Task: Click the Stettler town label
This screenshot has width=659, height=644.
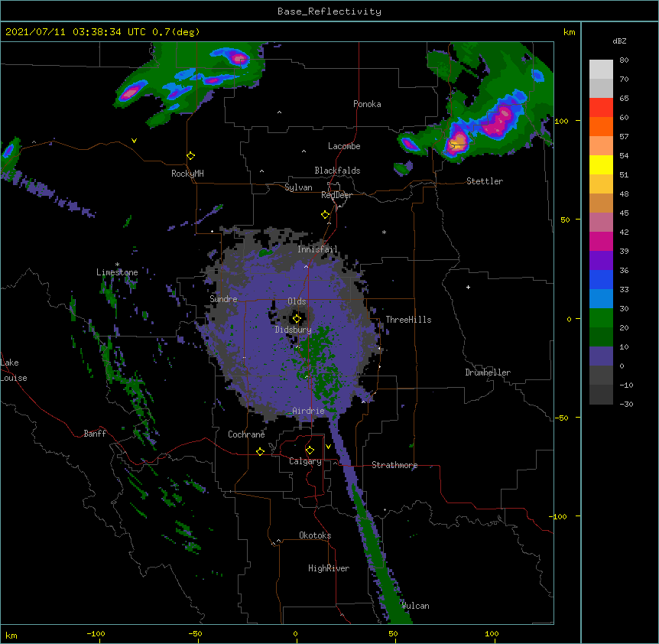Action: 485,181
